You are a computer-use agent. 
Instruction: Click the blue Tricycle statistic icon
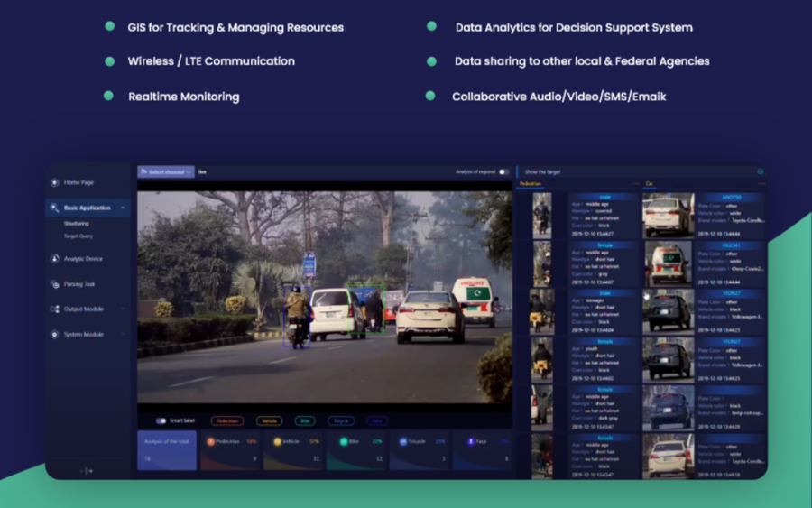[403, 442]
